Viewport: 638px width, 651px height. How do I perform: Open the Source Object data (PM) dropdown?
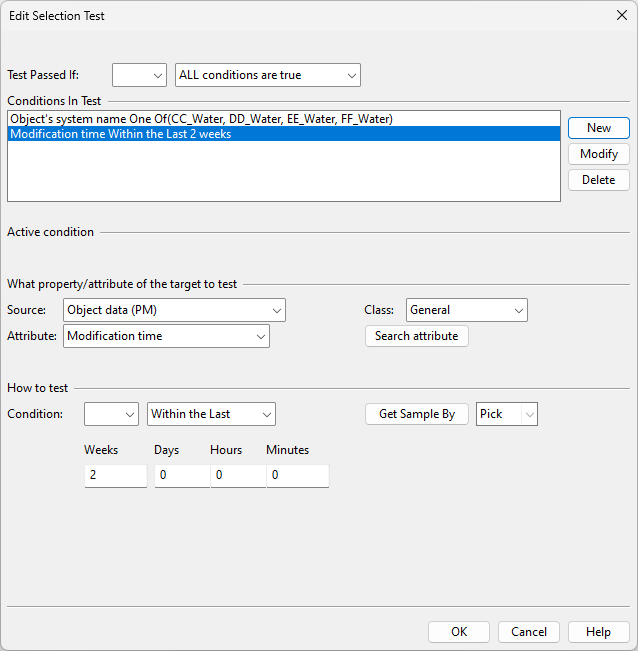pos(174,310)
